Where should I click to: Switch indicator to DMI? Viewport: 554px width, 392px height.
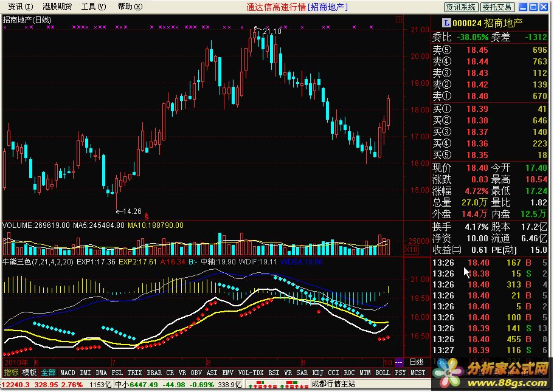point(85,373)
